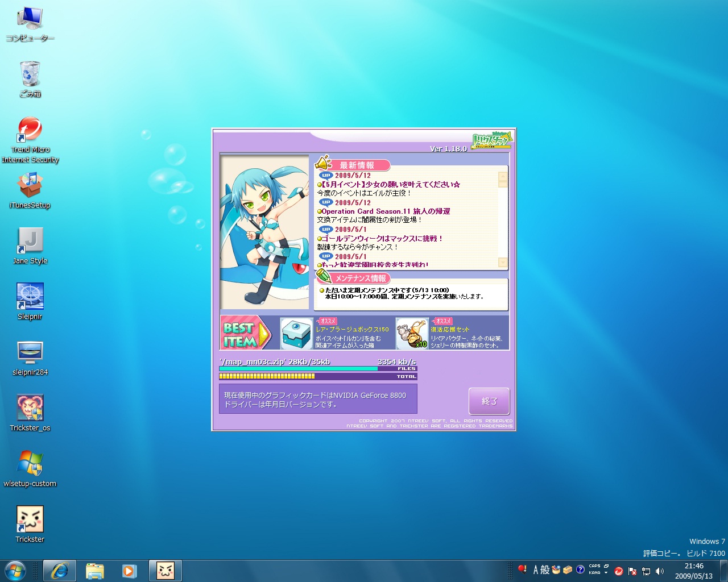
Task: Select the Trickster_os installer icon
Action: (x=30, y=413)
